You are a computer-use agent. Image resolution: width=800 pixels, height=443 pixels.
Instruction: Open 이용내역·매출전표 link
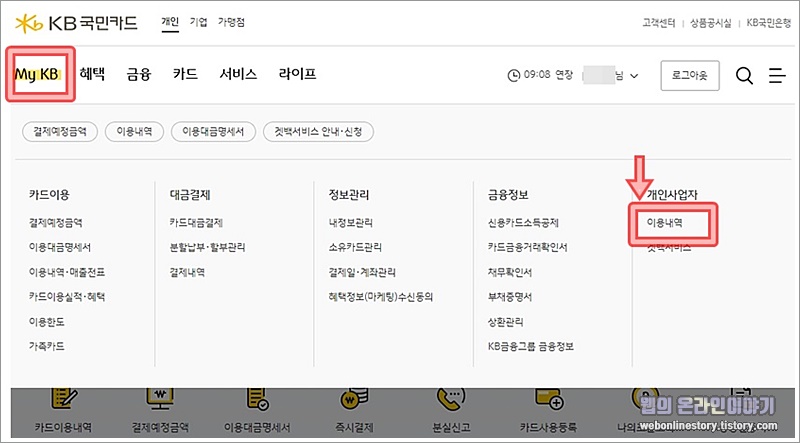pyautogui.click(x=67, y=273)
